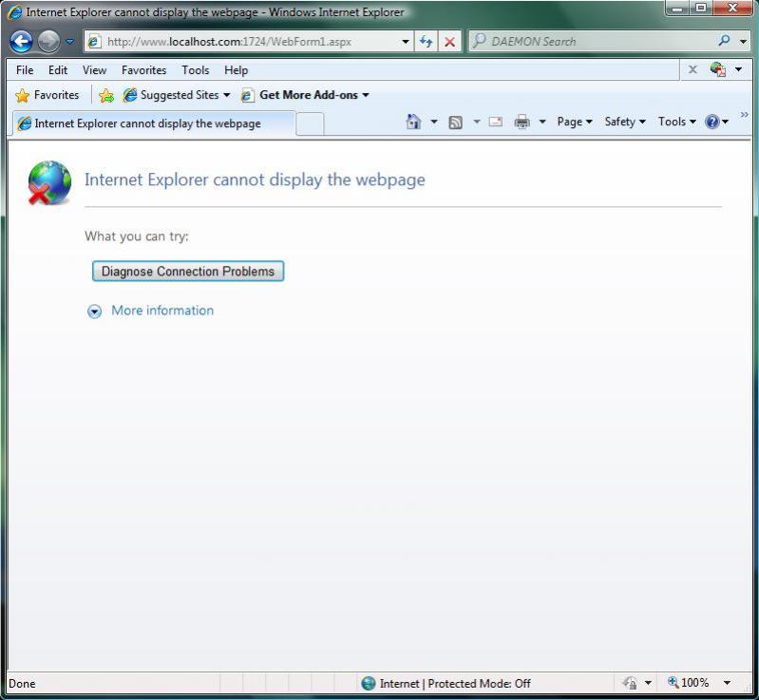This screenshot has width=759, height=700.
Task: Click the status bar globe zone icon
Action: [x=369, y=683]
